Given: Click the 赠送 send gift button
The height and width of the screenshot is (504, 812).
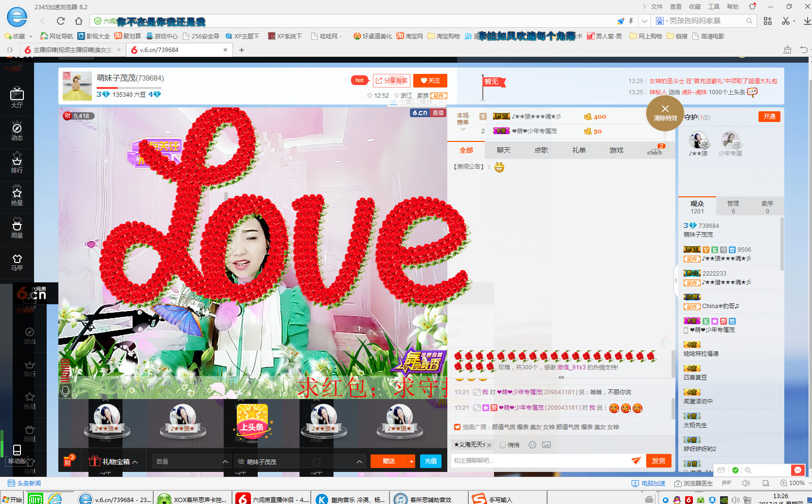Looking at the screenshot, I should point(389,461).
